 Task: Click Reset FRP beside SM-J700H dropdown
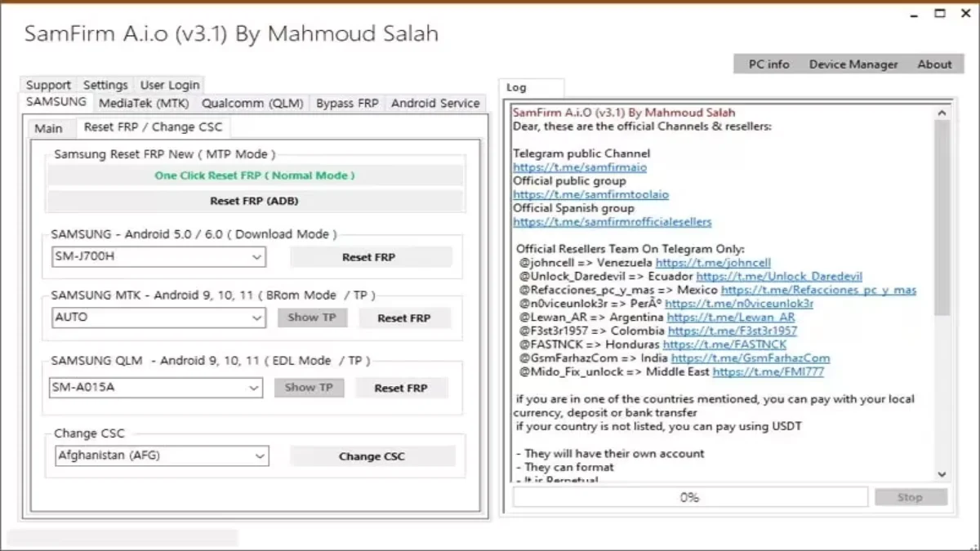click(369, 257)
